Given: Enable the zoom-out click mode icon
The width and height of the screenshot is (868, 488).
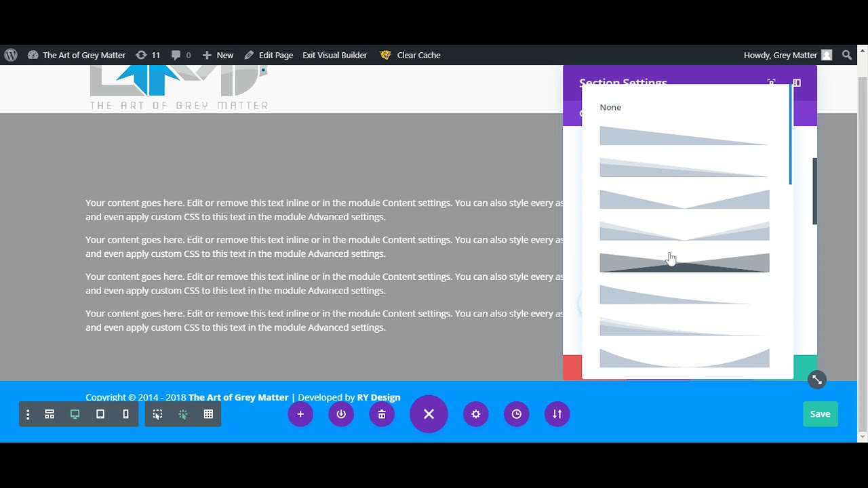Looking at the screenshot, I should (157, 414).
